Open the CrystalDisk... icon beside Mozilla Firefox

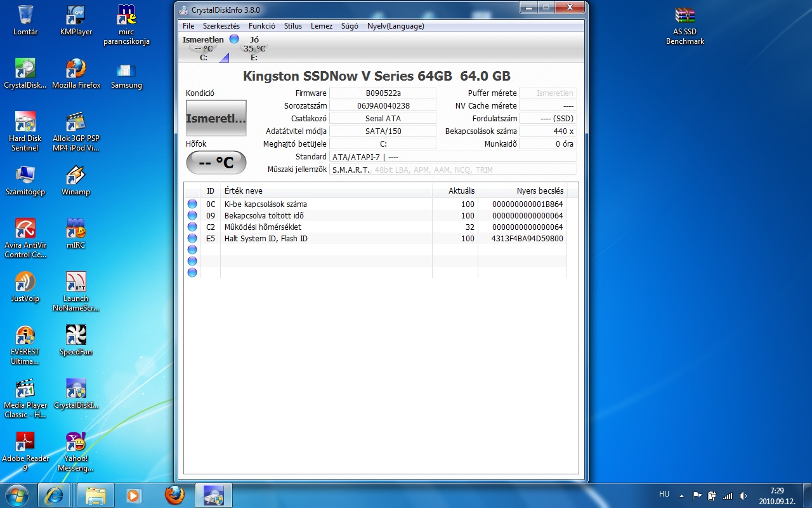tap(25, 74)
